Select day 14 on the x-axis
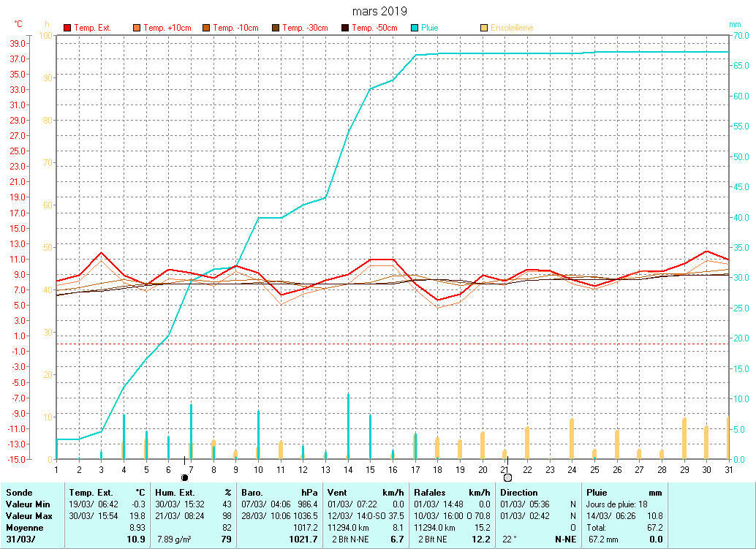 click(347, 469)
